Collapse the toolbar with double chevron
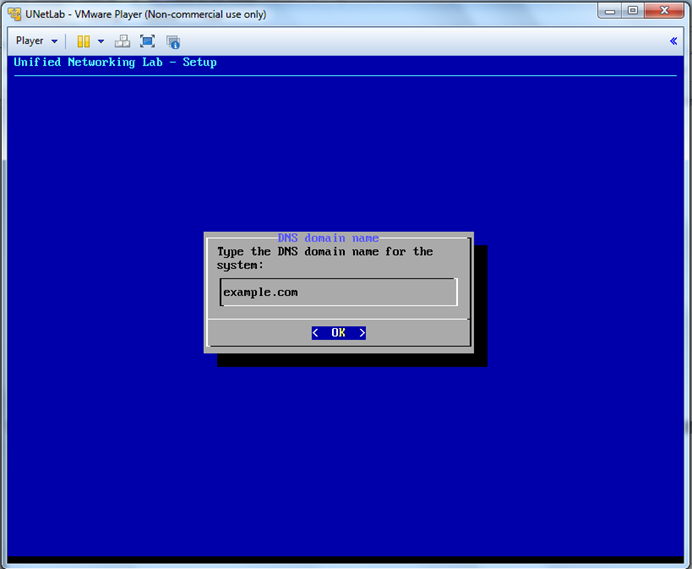Image resolution: width=692 pixels, height=569 pixels. 673,41
